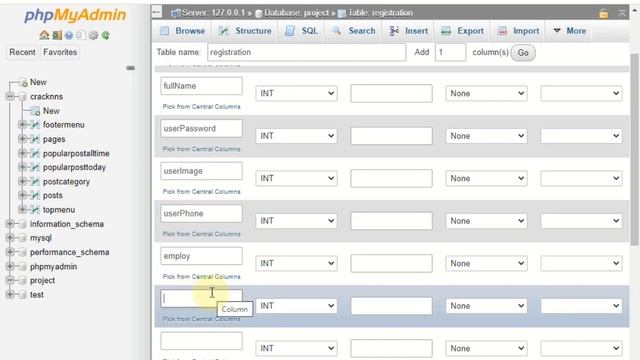Expand the test database node

[10, 295]
